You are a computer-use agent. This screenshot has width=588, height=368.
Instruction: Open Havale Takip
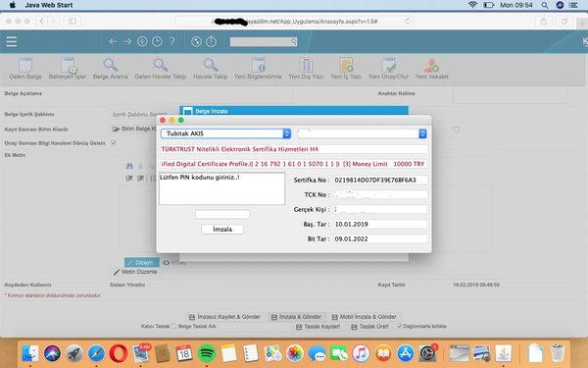211,69
